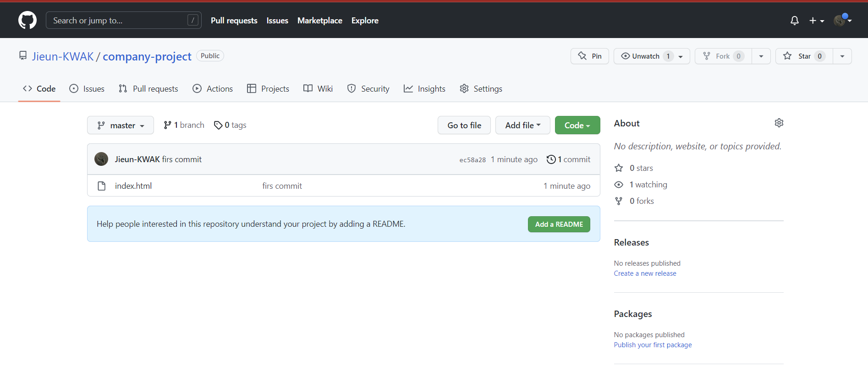
Task: Open the index.html file
Action: [x=133, y=186]
